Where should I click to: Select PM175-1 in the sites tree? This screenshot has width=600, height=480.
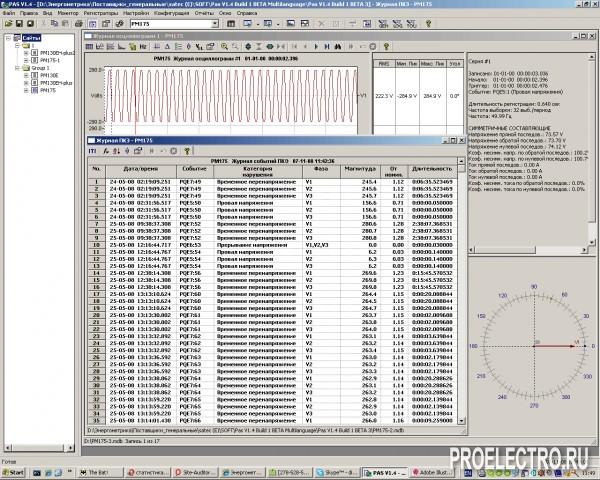tap(51, 60)
